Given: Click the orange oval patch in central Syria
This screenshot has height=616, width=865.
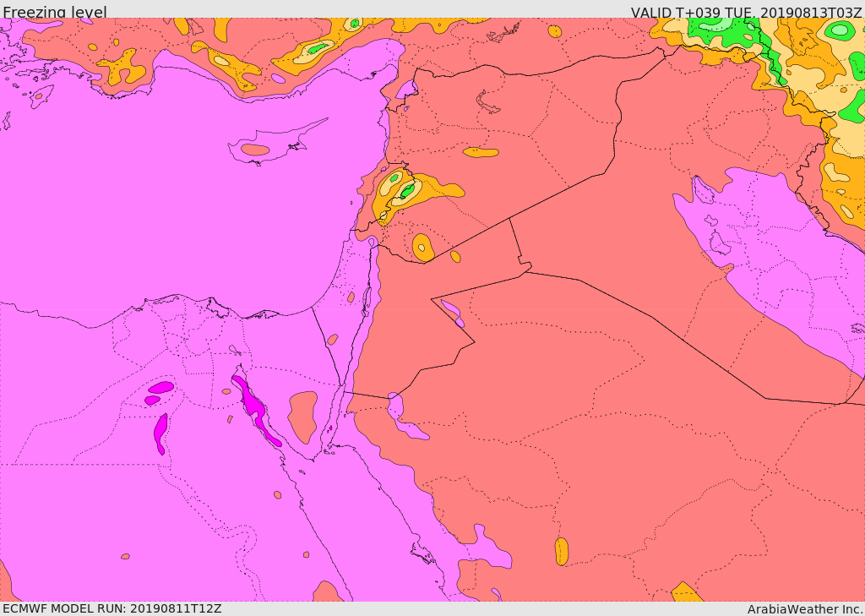Looking at the screenshot, I should (x=481, y=153).
